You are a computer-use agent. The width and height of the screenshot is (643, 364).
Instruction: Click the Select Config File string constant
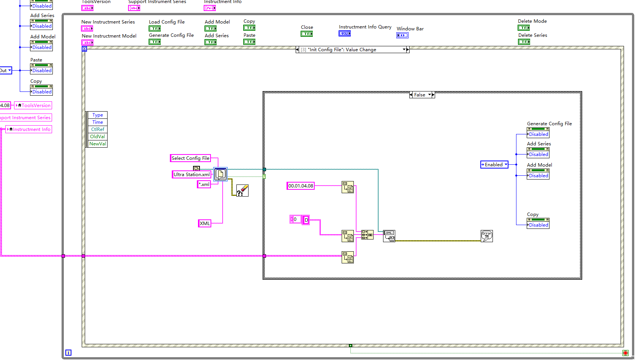190,158
